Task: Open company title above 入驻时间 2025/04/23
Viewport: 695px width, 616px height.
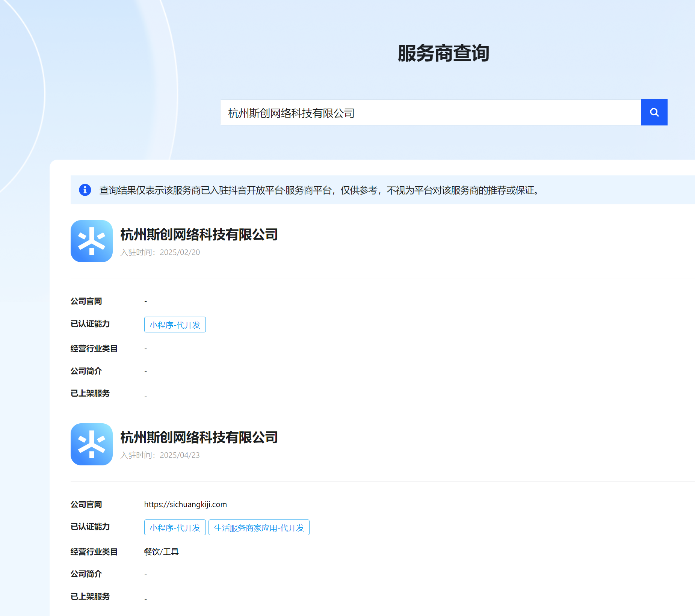Action: click(x=199, y=438)
